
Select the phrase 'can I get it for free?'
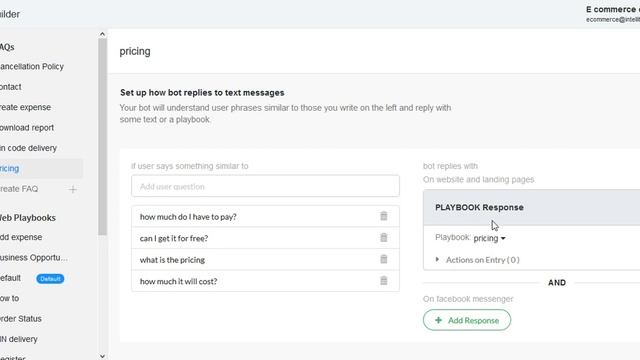pos(174,238)
